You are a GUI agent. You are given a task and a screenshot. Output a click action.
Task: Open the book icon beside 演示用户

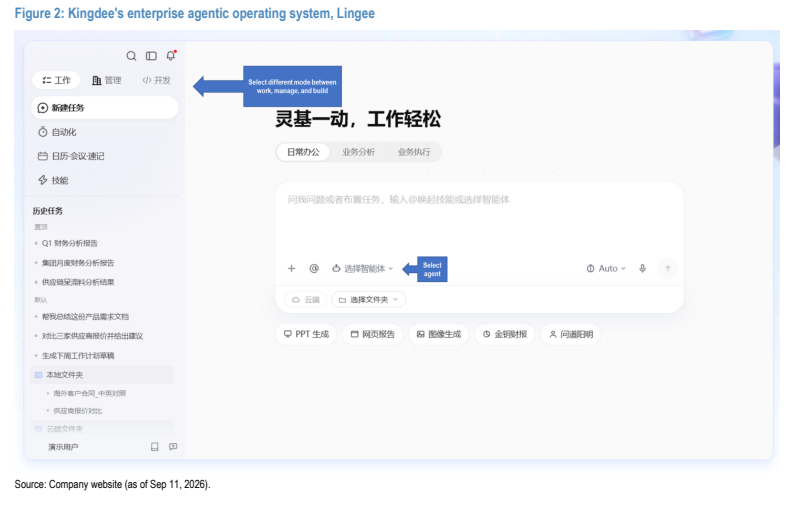click(154, 447)
